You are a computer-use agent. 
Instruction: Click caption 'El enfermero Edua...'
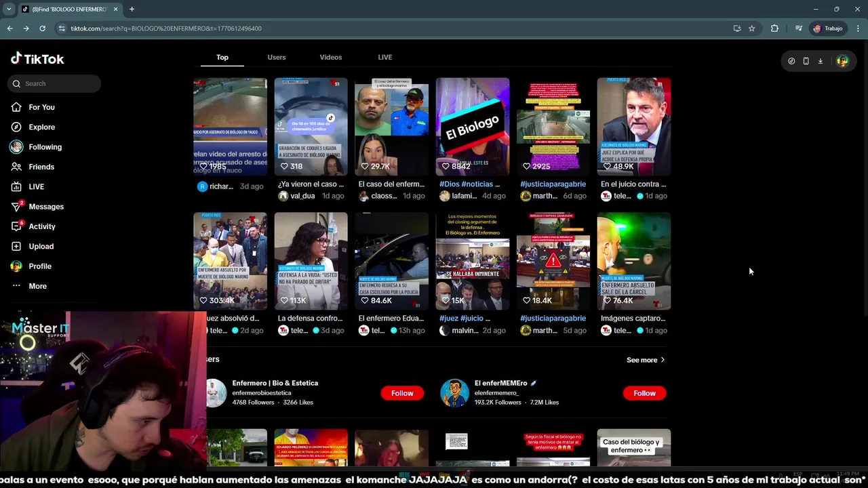391,318
